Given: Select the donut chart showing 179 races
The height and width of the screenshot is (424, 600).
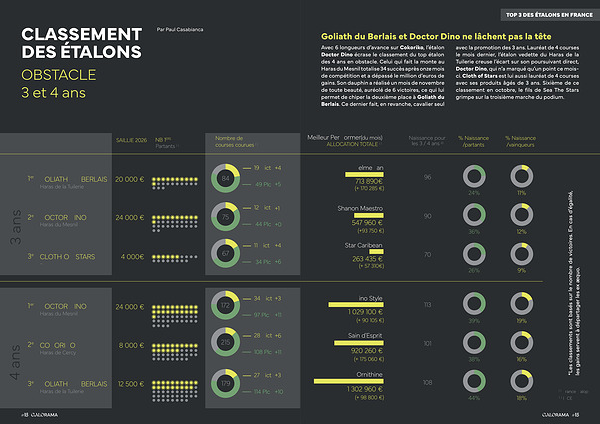Looking at the screenshot, I should pyautogui.click(x=226, y=381).
